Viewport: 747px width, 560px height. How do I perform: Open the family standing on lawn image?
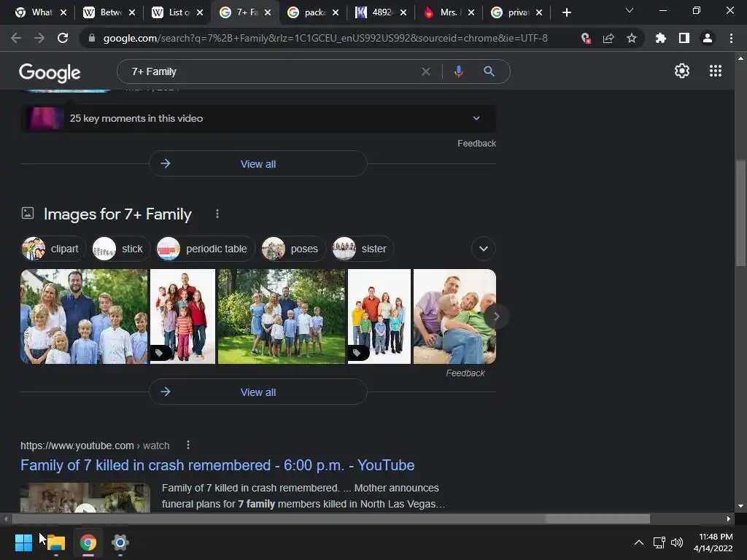[x=282, y=316]
